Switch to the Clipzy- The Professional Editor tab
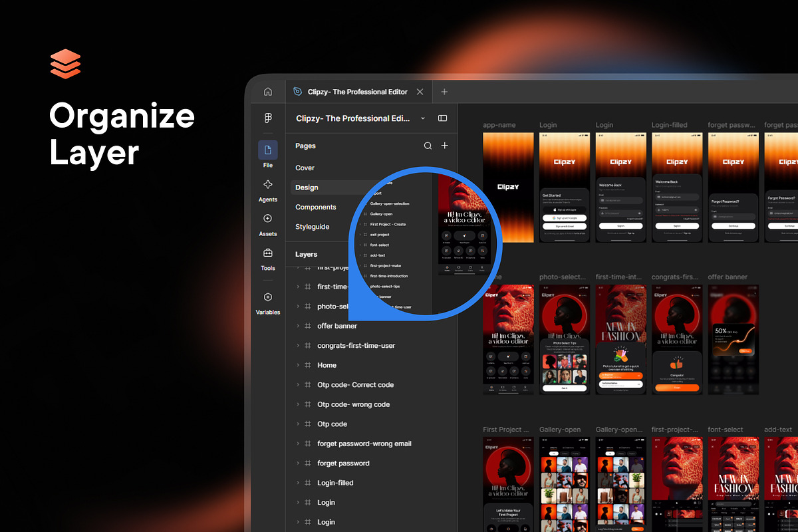This screenshot has width=798, height=532. [x=358, y=92]
